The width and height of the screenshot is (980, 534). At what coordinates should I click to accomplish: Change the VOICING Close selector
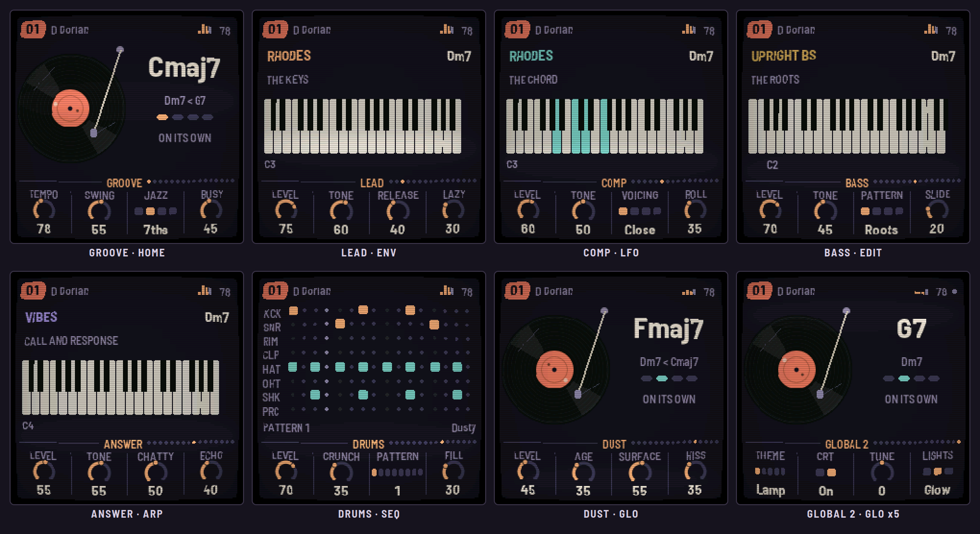click(640, 211)
